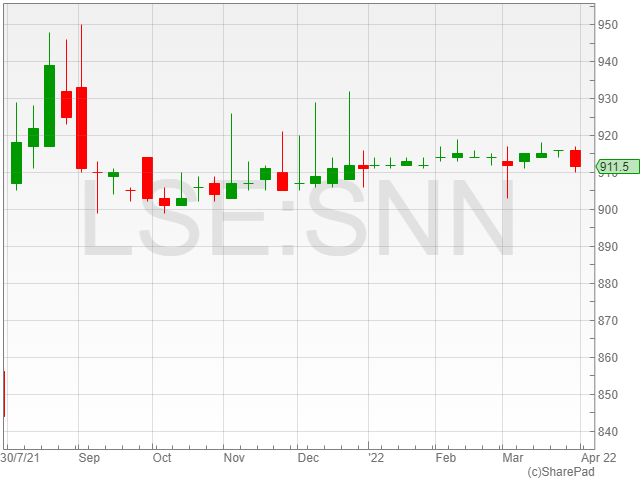Click the Dec label on date axis
This screenshot has height=480, width=640.
(x=308, y=457)
